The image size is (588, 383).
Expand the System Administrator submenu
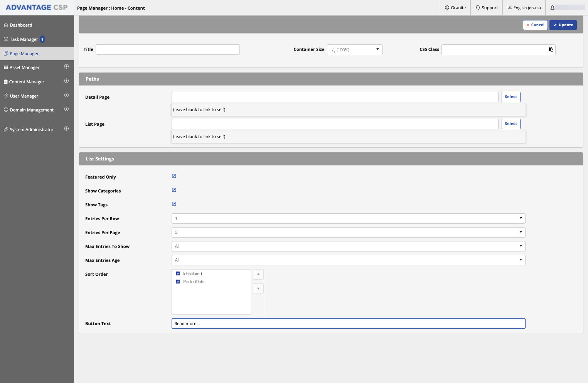tap(66, 129)
